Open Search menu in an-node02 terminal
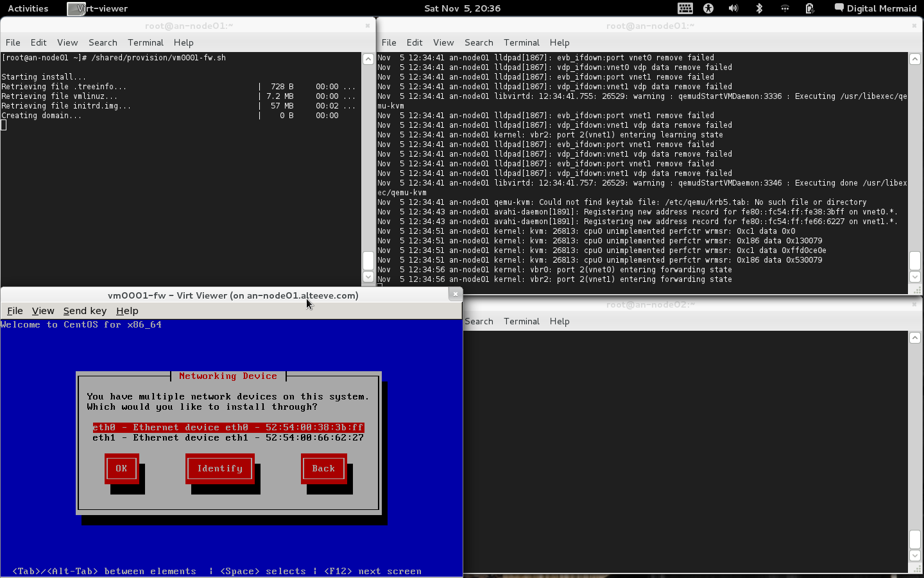The width and height of the screenshot is (924, 578). click(479, 321)
